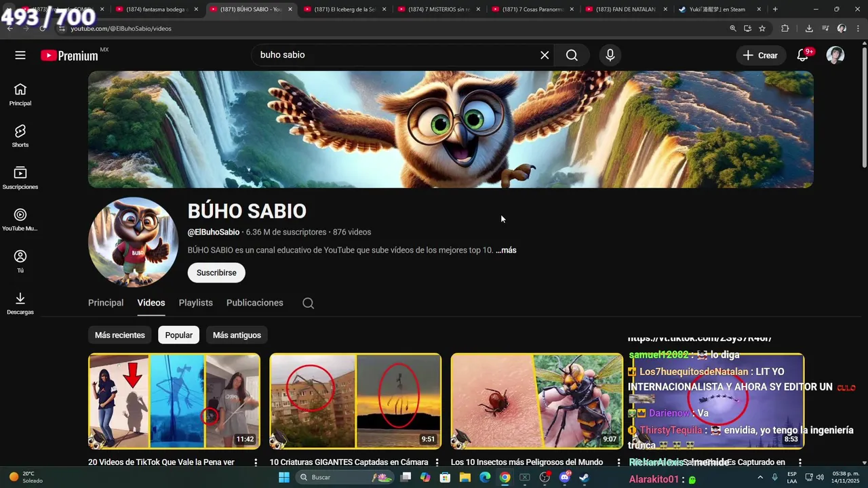Switch to FAN DE NATALAN browser tab
868x488 pixels.
[x=625, y=9]
